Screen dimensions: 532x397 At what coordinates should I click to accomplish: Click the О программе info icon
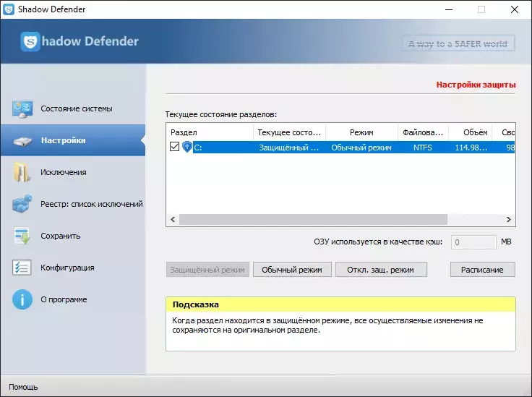point(22,299)
